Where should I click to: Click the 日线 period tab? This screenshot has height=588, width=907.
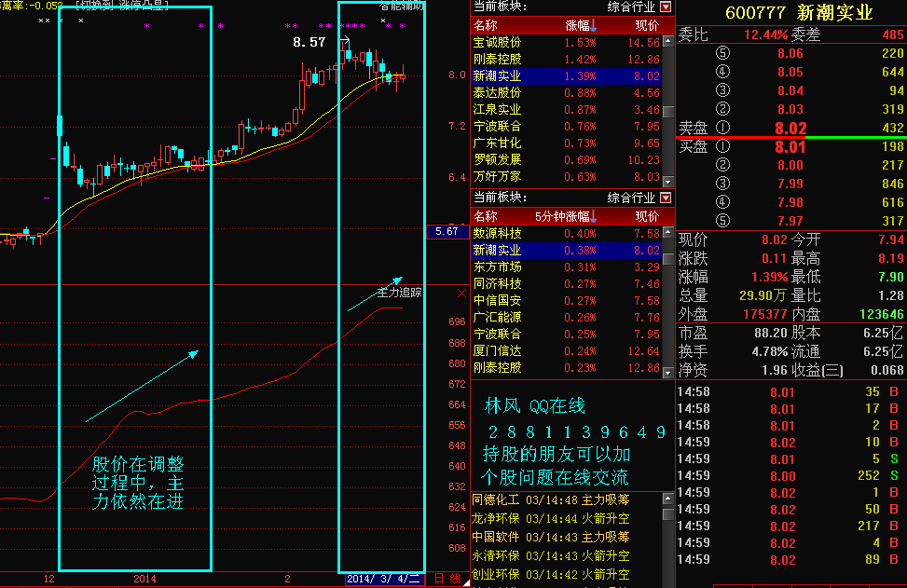448,579
